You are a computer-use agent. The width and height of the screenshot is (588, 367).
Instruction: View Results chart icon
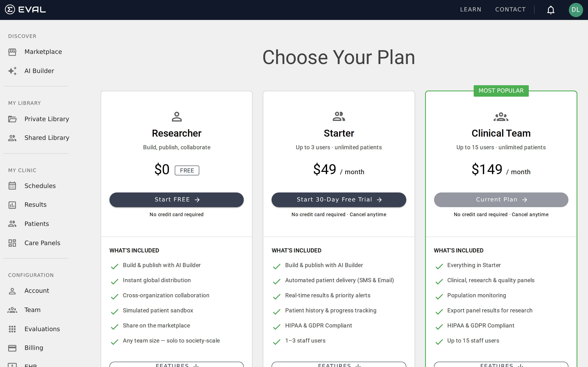point(12,205)
